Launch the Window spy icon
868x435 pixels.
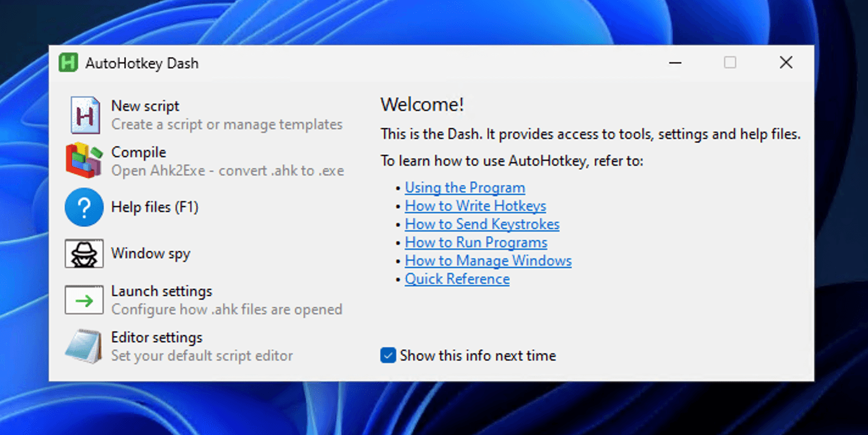coord(84,253)
